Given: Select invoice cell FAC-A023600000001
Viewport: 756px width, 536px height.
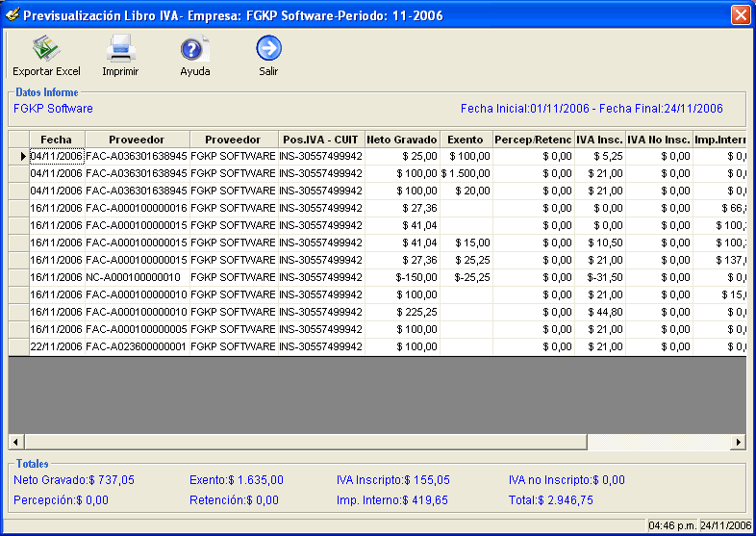Looking at the screenshot, I should pos(137,346).
